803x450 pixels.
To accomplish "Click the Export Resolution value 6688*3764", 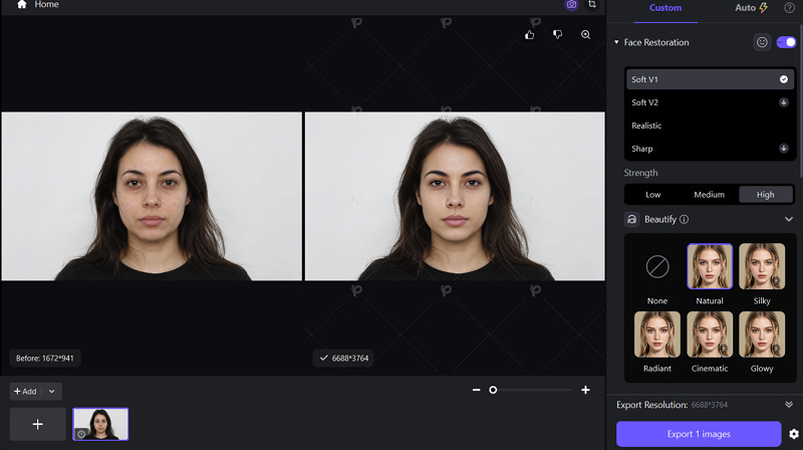I will click(709, 405).
